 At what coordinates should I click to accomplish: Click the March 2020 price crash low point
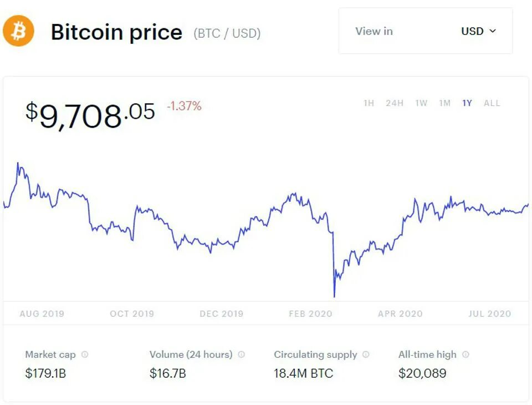(334, 296)
